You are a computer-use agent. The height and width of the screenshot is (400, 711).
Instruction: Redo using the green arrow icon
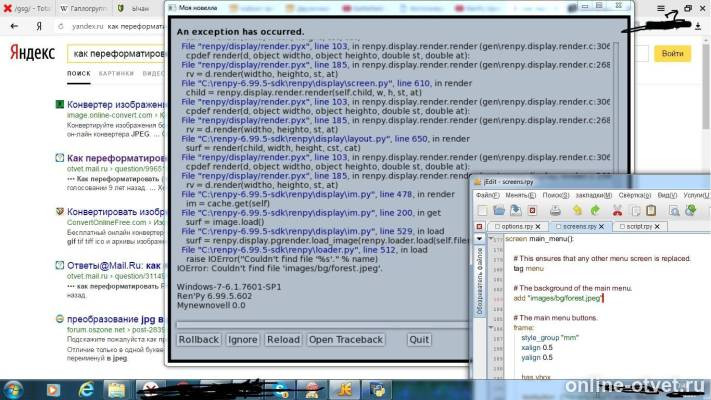[x=595, y=210]
